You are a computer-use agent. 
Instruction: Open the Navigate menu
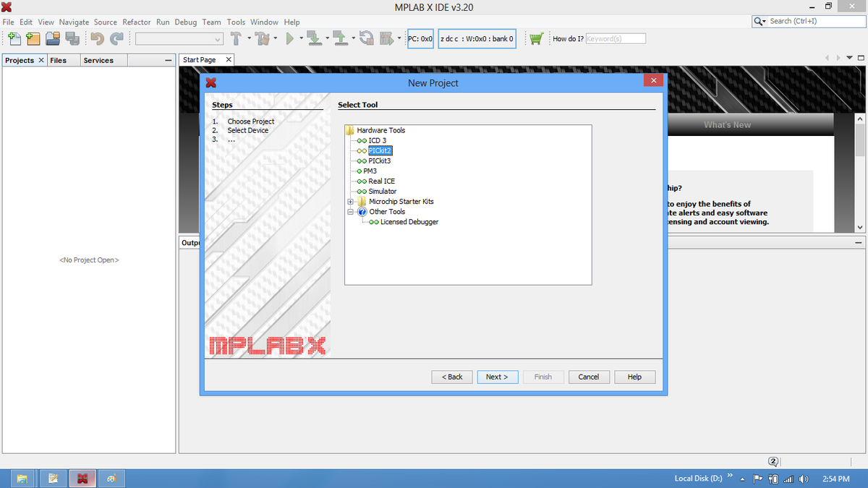click(x=74, y=22)
